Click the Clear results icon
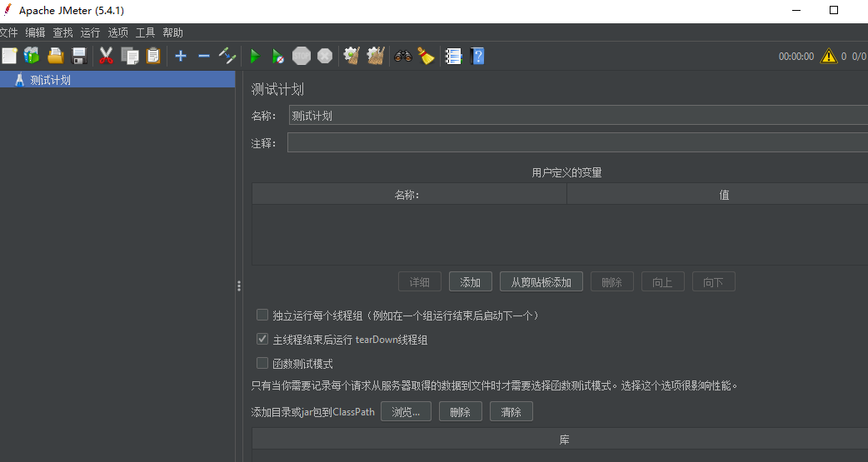Viewport: 868px width, 462px height. pyautogui.click(x=352, y=56)
